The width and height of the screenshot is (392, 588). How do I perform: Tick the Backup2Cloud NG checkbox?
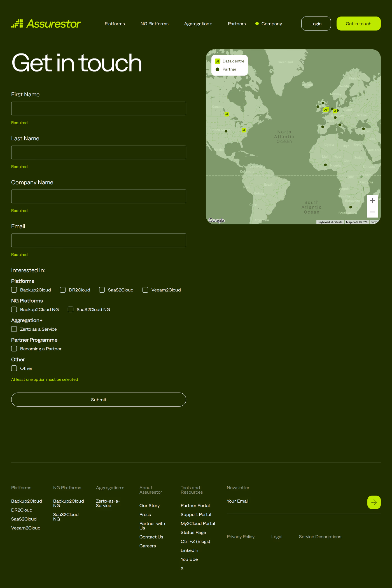14,309
